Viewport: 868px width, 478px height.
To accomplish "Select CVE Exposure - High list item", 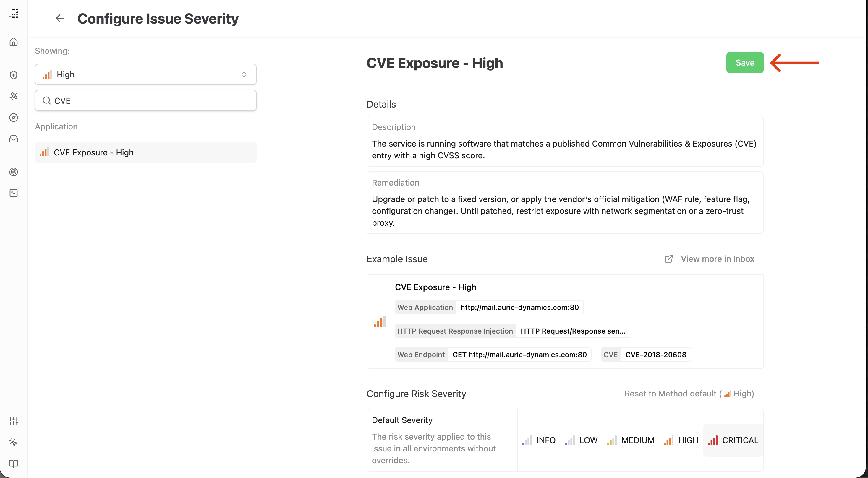I will [145, 152].
